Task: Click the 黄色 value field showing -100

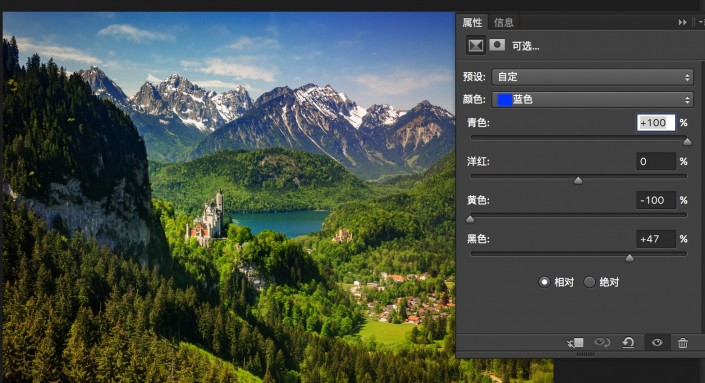Action: coord(656,200)
